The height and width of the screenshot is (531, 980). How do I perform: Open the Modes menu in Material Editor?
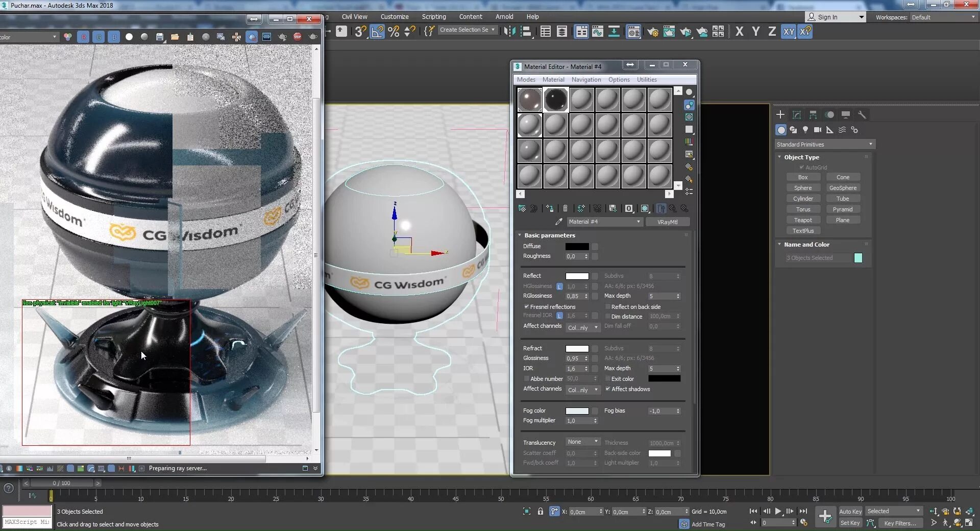[526, 80]
